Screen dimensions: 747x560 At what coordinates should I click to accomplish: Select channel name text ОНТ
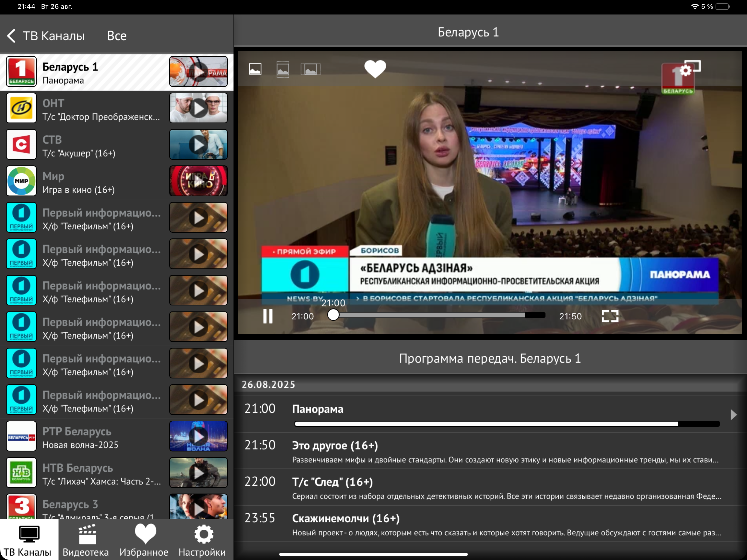[53, 103]
